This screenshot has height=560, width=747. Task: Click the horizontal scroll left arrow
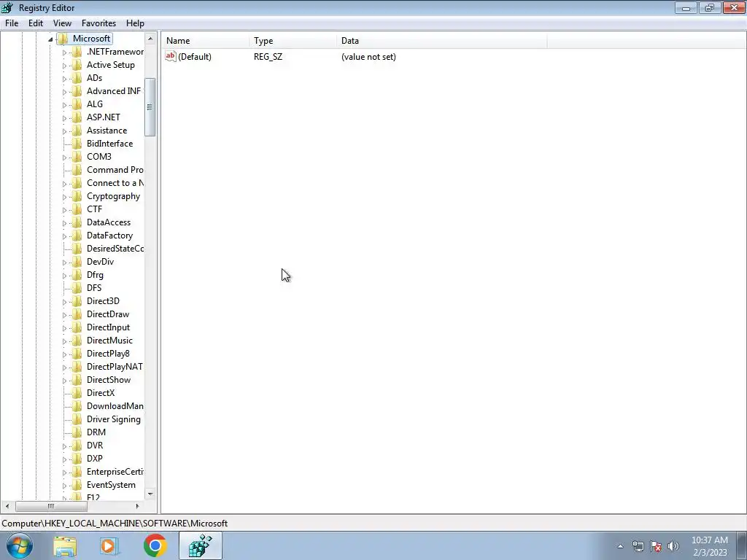7,506
